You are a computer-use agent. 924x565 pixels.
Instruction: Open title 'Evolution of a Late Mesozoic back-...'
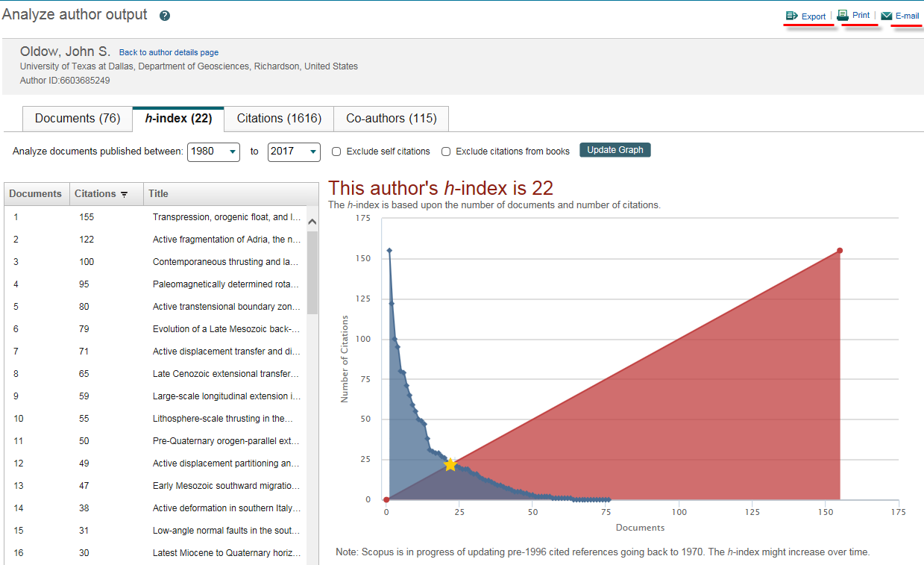pos(226,329)
